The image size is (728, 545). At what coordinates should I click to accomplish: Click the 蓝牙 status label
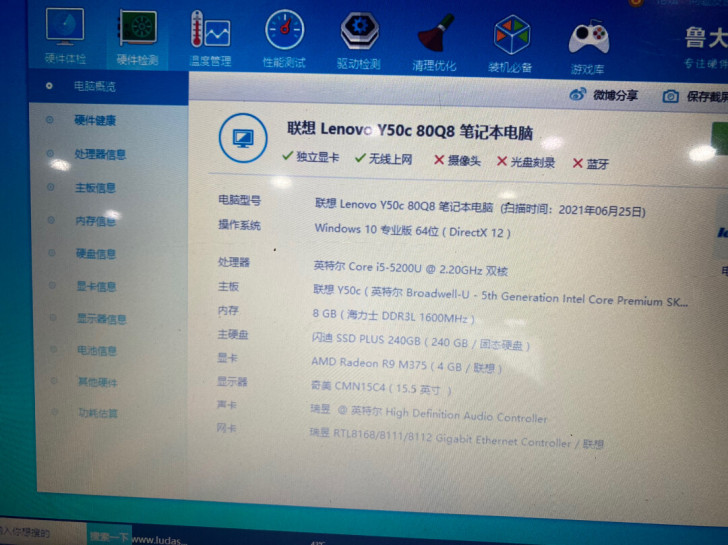point(598,164)
